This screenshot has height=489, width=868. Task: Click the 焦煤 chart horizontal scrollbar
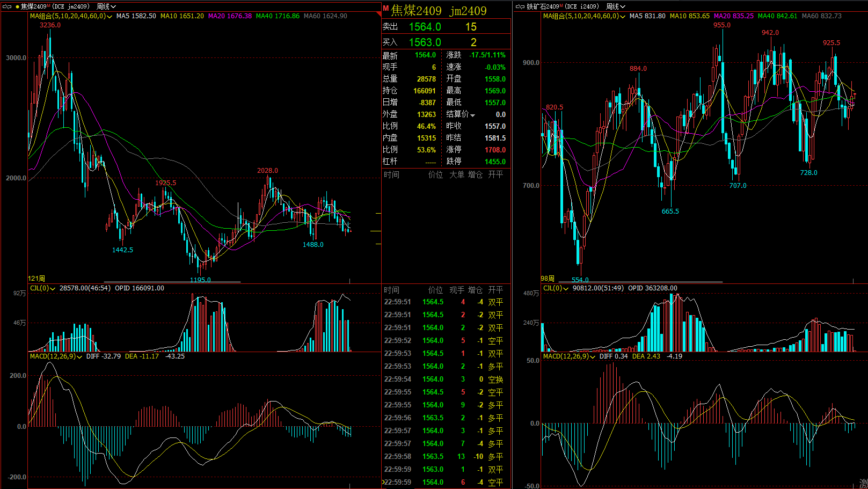pos(172,281)
